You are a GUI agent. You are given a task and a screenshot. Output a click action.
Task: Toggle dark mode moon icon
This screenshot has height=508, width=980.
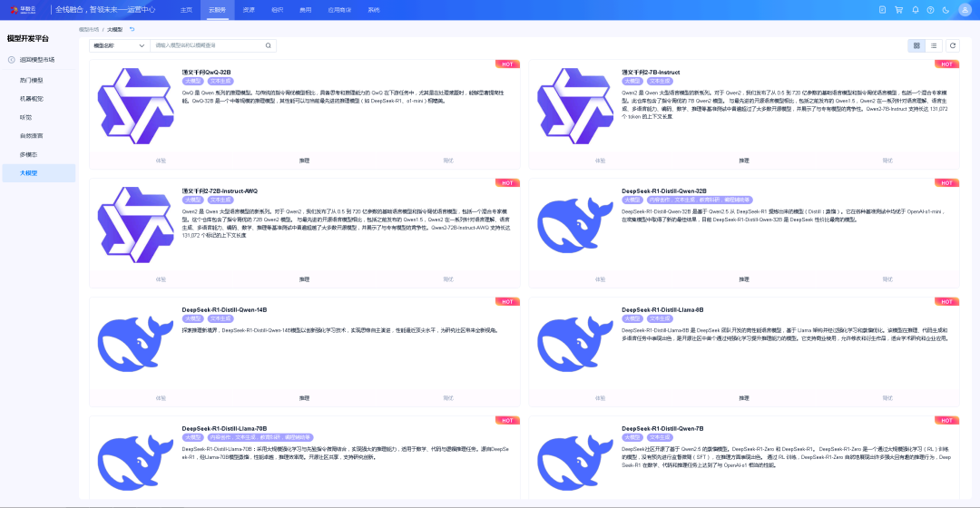click(946, 10)
